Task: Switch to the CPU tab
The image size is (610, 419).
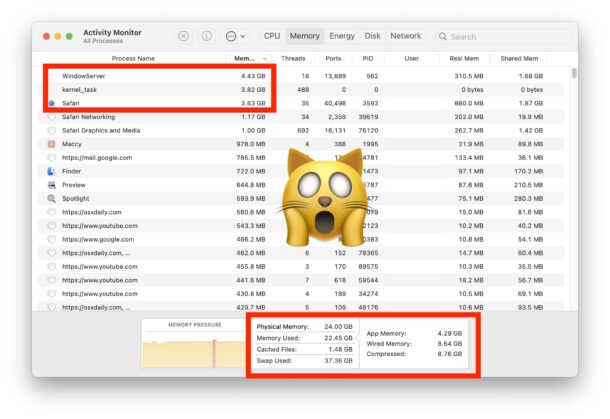Action: tap(271, 36)
